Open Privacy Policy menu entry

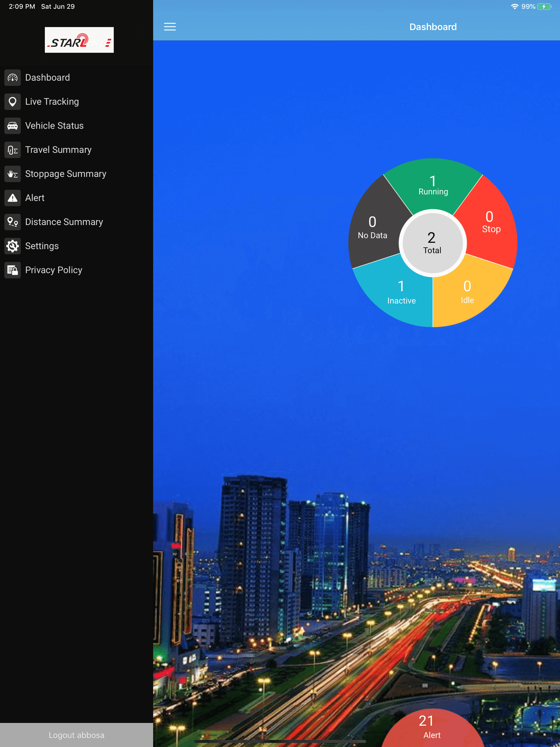pos(76,270)
